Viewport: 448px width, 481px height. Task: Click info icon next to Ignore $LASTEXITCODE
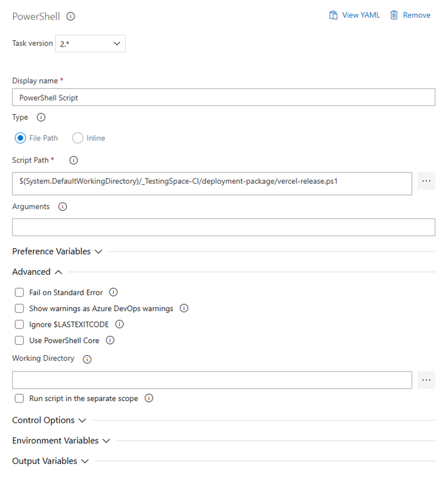[119, 324]
